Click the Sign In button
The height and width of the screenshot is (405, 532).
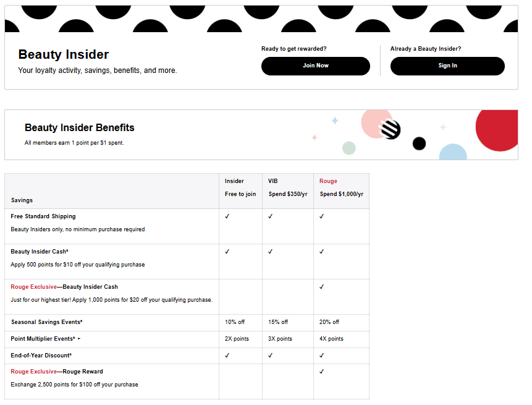(x=447, y=66)
